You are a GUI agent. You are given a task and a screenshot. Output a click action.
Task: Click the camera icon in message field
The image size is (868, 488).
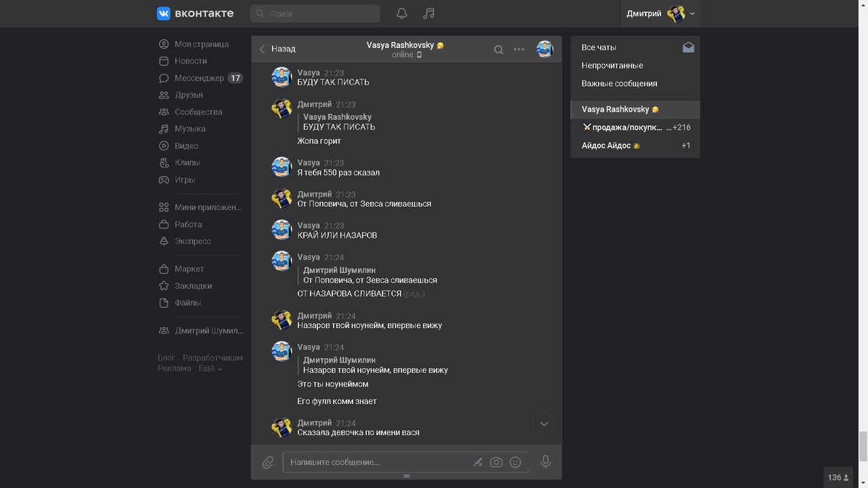[496, 462]
